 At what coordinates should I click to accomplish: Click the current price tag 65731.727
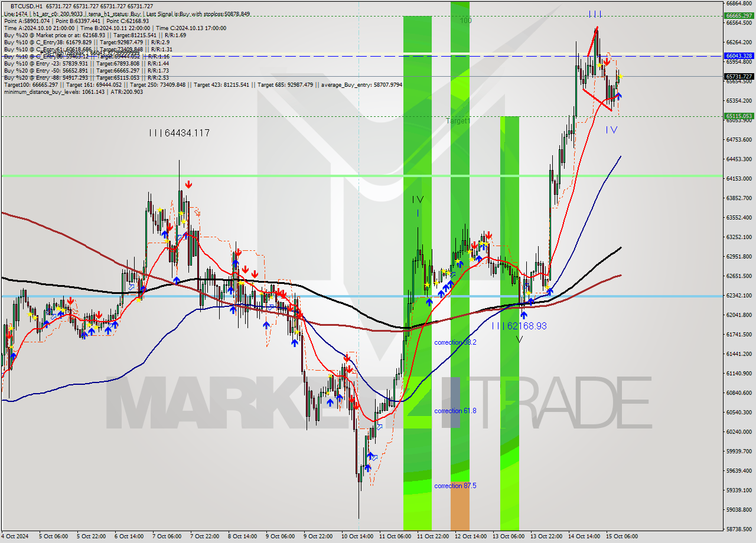coord(739,76)
